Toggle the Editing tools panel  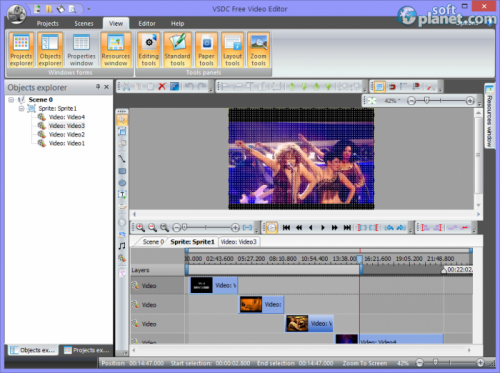149,50
